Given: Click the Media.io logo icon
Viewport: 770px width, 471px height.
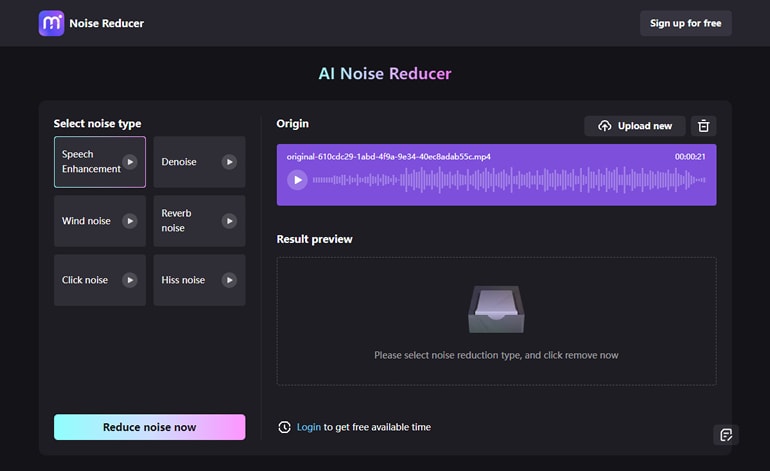Looking at the screenshot, I should coord(51,23).
